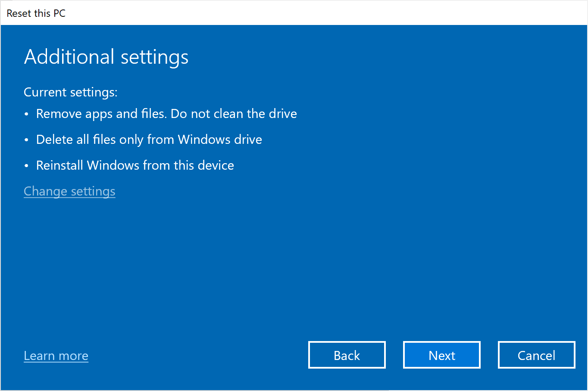Click the Reinstall Windows bullet item
The image size is (588, 391).
pos(135,165)
